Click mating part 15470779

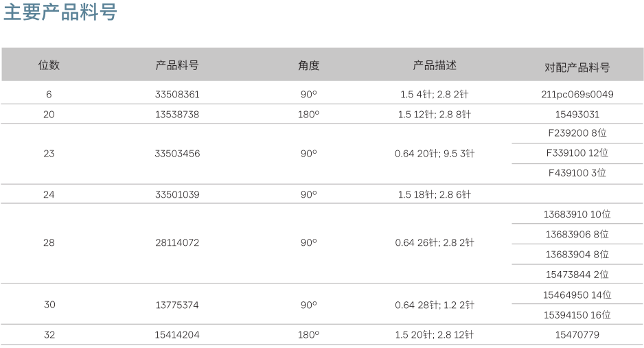point(577,335)
